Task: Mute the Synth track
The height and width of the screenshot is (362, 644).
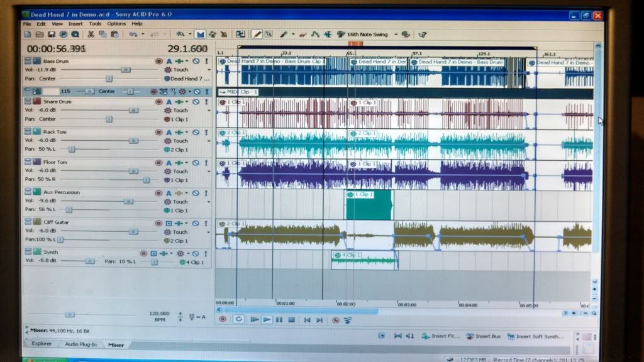Action: (196, 254)
